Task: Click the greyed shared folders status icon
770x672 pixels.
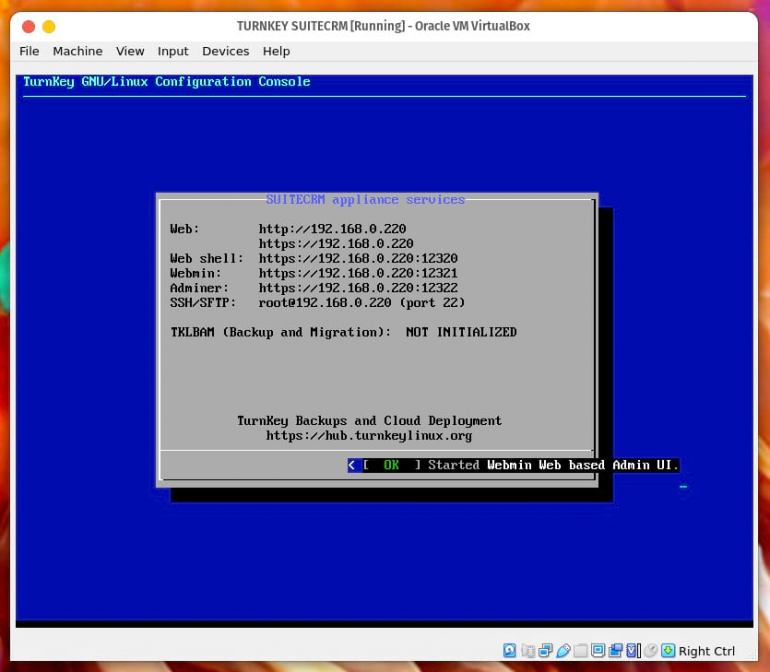Action: (x=581, y=650)
